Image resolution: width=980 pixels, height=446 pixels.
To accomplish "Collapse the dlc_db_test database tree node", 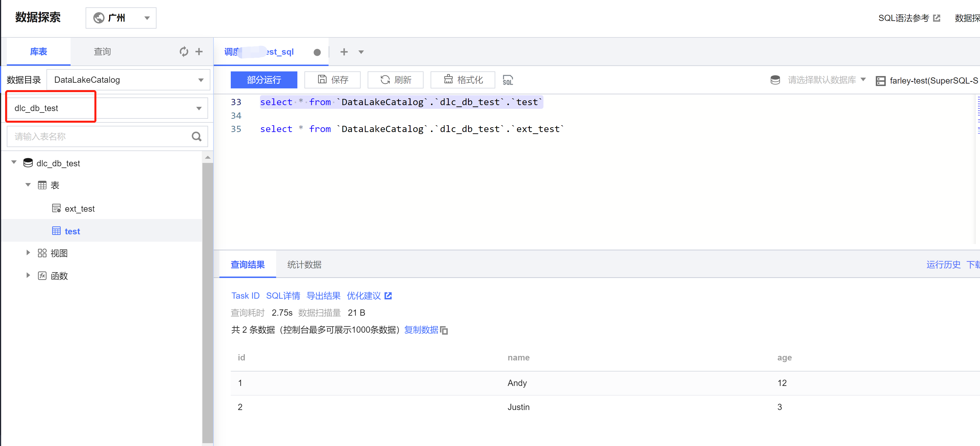I will [14, 162].
